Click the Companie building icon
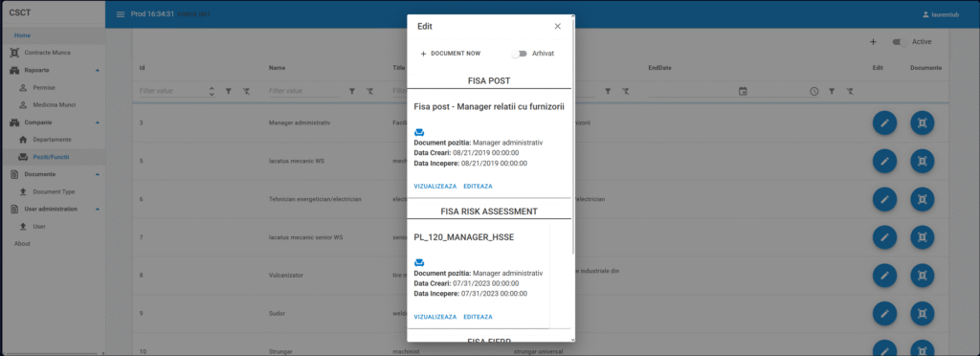Image resolution: width=980 pixels, height=356 pixels. click(x=14, y=122)
